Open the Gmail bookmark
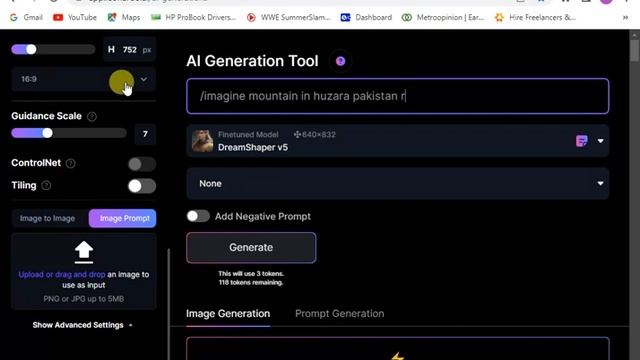Viewport: 640px width, 360px height. (x=26, y=18)
